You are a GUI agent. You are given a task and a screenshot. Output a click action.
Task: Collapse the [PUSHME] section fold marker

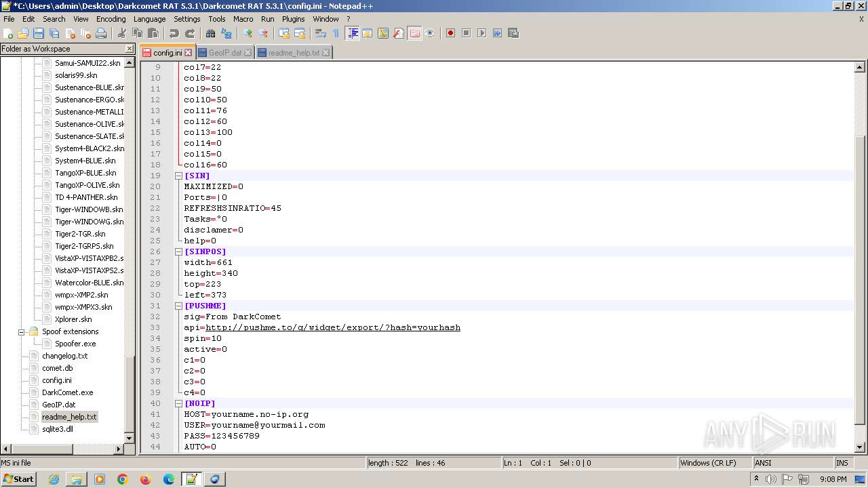coord(179,306)
